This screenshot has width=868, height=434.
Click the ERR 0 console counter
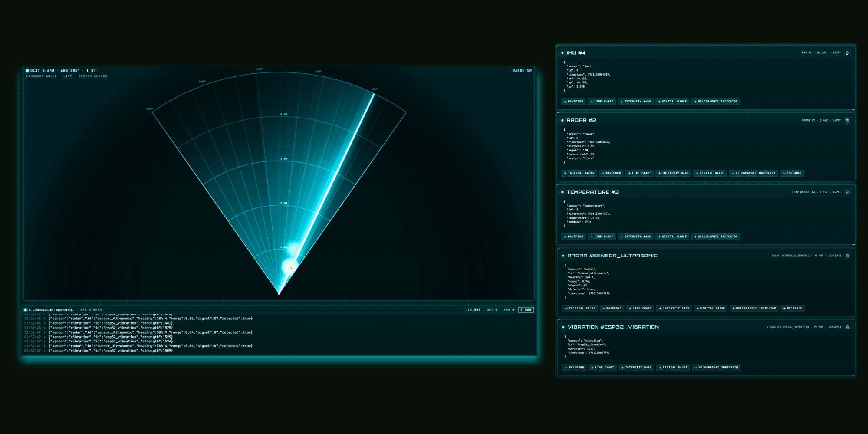coord(509,310)
